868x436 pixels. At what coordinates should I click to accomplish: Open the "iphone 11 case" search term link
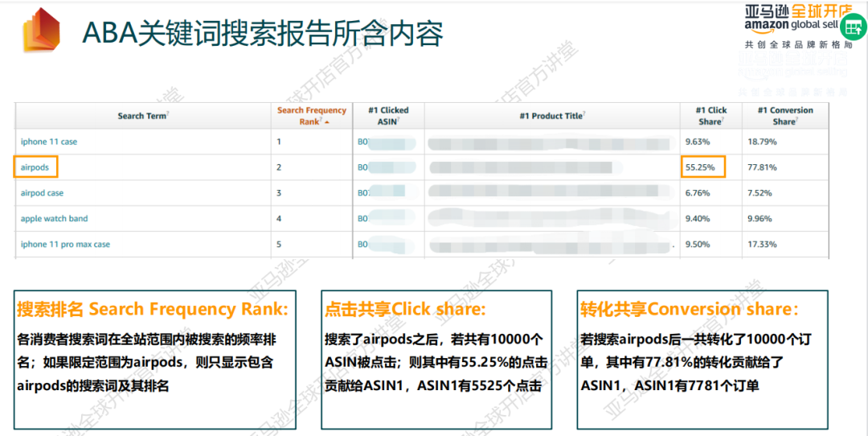49,142
